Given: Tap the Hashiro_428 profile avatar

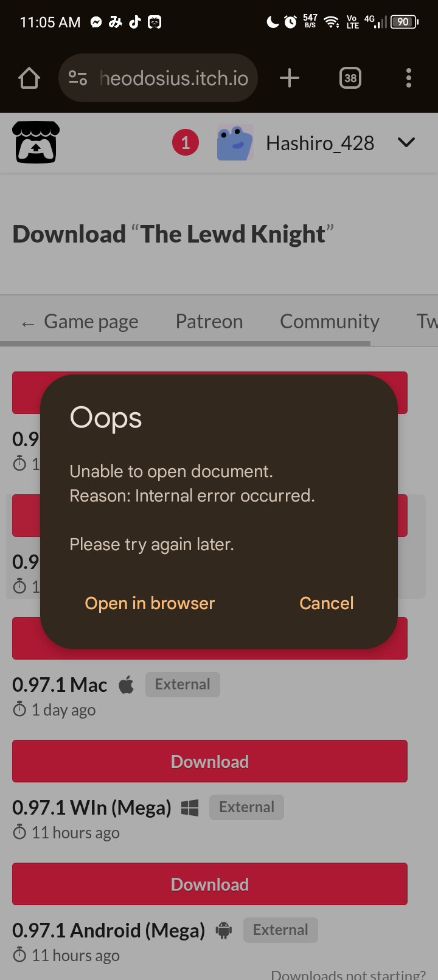Looking at the screenshot, I should click(235, 143).
